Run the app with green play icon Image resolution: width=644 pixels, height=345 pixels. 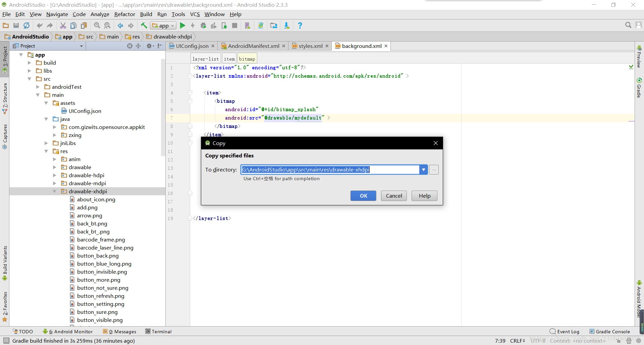[x=182, y=25]
